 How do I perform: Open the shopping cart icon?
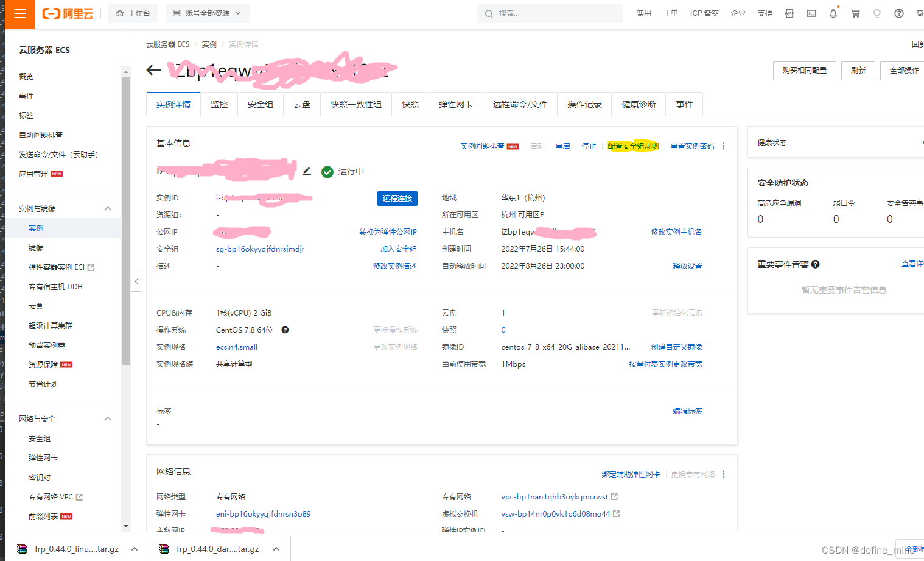(855, 13)
